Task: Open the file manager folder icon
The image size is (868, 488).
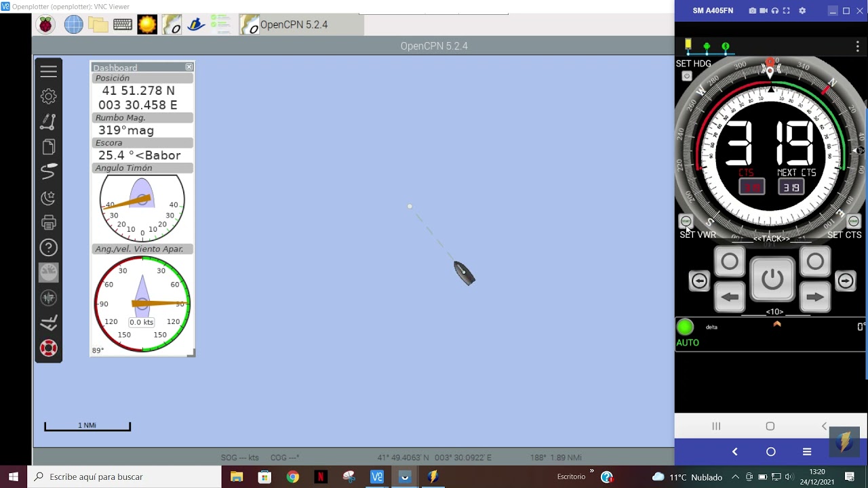Action: point(98,25)
